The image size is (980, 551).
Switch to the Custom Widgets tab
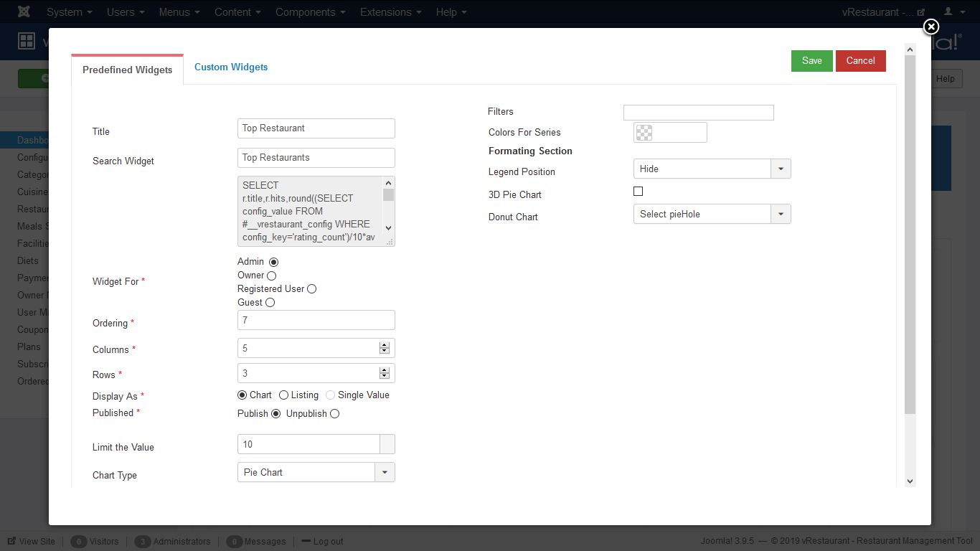tap(231, 67)
